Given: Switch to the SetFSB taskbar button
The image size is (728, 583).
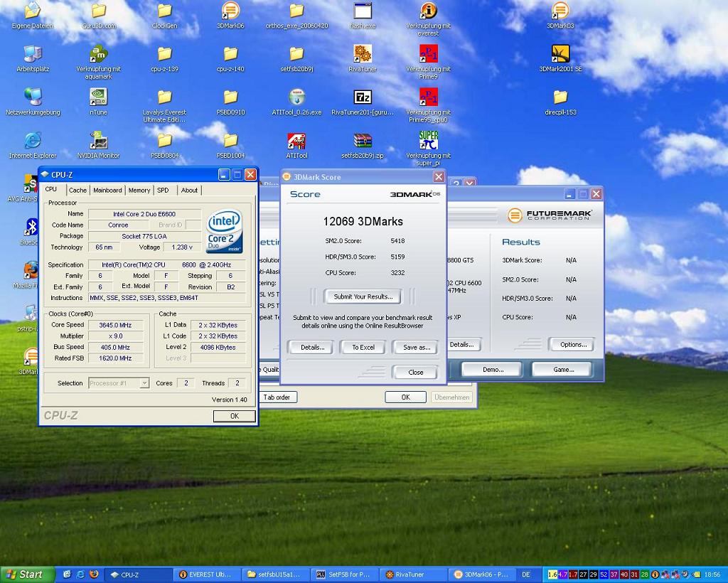Looking at the screenshot, I should 345,574.
